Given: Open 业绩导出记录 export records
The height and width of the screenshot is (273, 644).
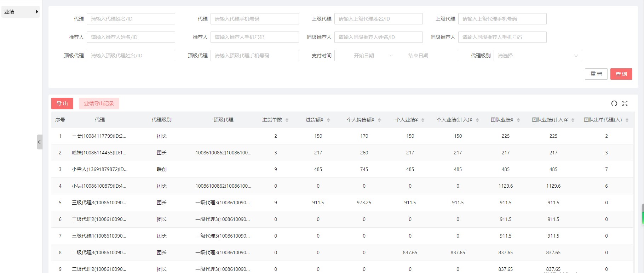Looking at the screenshot, I should [99, 103].
